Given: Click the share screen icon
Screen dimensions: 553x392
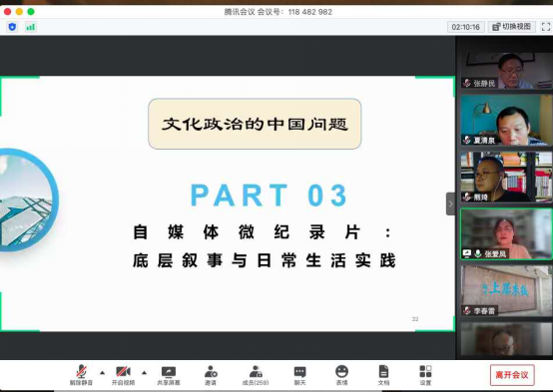Looking at the screenshot, I should point(169,375).
